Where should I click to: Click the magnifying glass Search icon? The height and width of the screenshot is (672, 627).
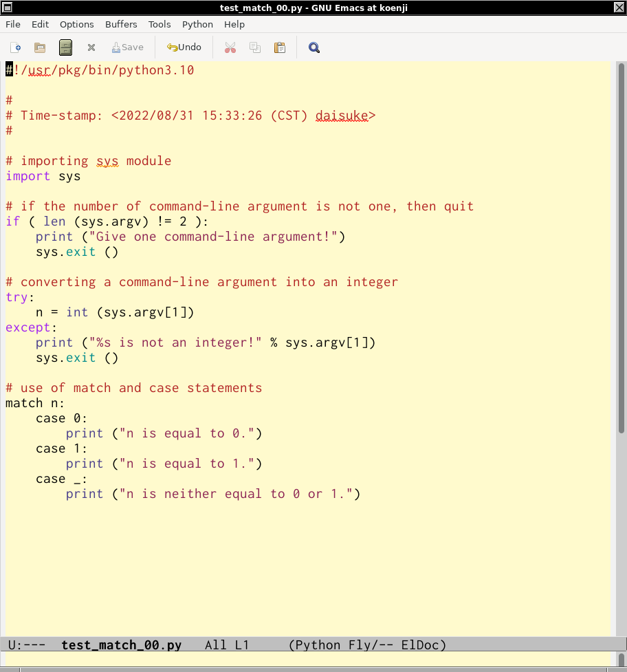pyautogui.click(x=314, y=47)
